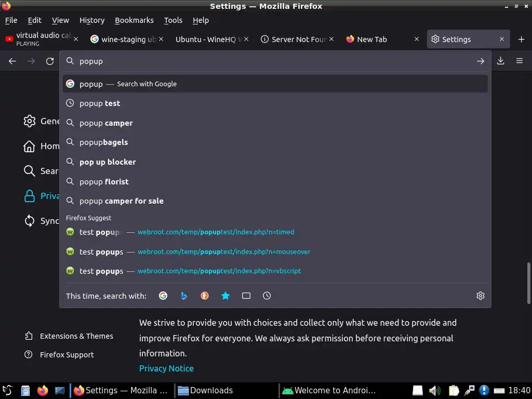
Task: Switch to the Downloads window in taskbar
Action: (x=225, y=391)
